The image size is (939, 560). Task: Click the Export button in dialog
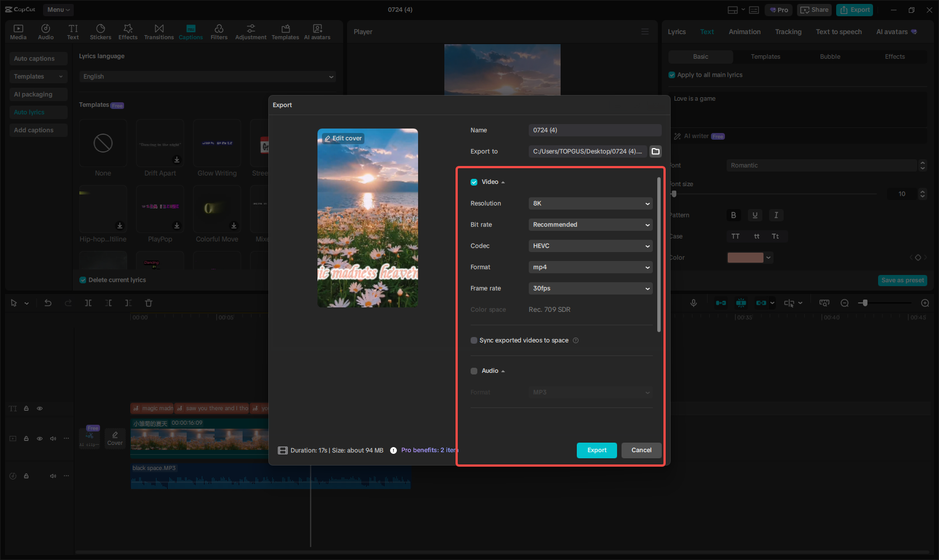[596, 450]
